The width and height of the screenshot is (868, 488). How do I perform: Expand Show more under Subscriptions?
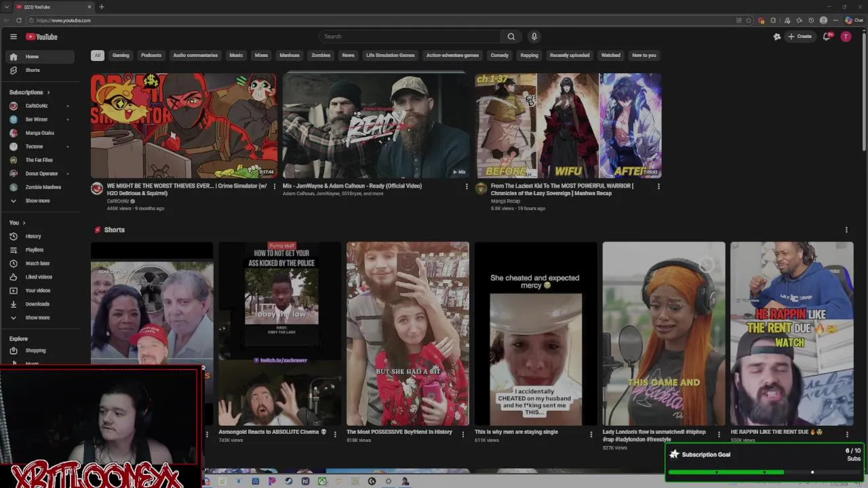41,201
